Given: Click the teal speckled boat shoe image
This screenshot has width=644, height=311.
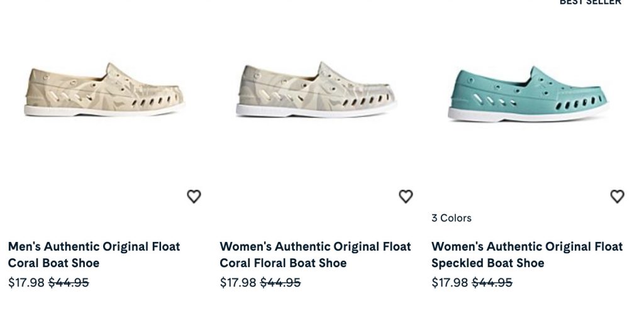Looking at the screenshot, I should coord(528,93).
